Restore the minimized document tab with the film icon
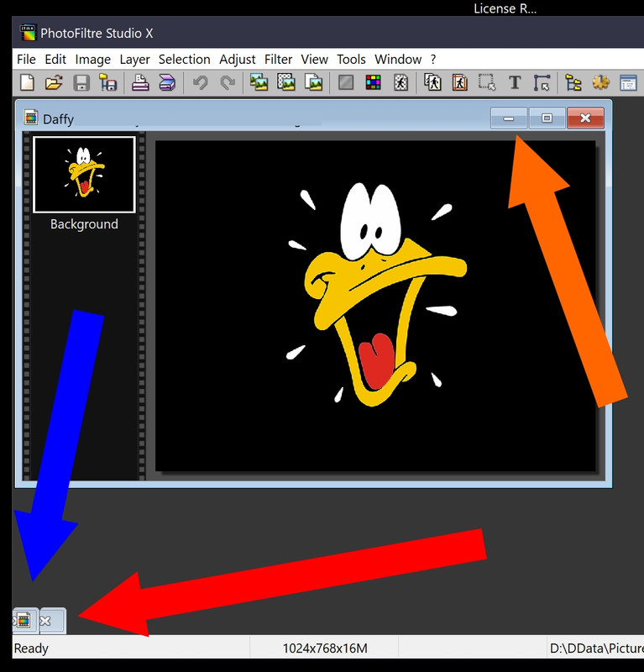Viewport: 644px width, 672px height. tap(25, 621)
